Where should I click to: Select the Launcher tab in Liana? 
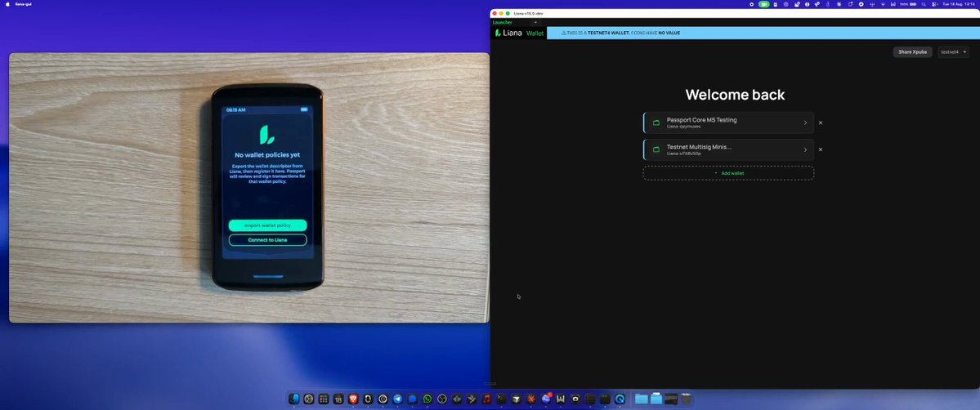tap(503, 23)
